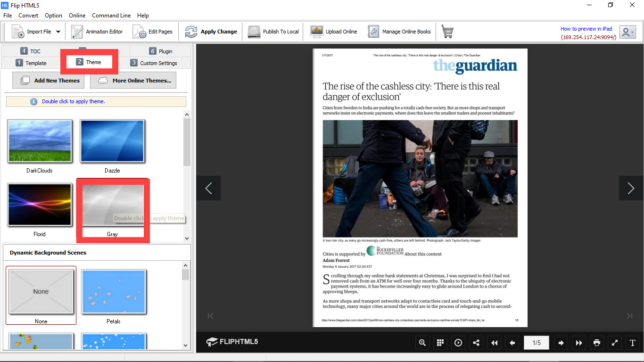Click the 1/5 page number field
The width and height of the screenshot is (644, 362).
[x=537, y=343]
